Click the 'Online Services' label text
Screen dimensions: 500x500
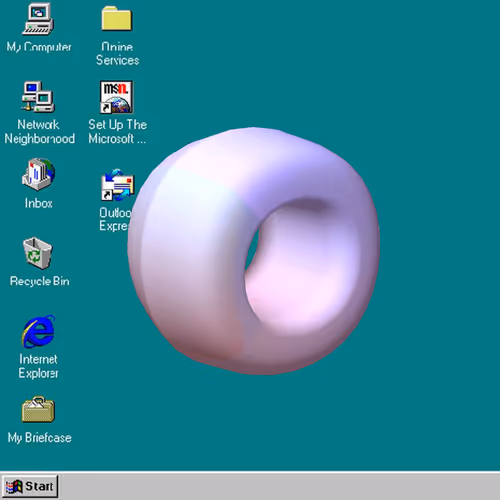(117, 53)
